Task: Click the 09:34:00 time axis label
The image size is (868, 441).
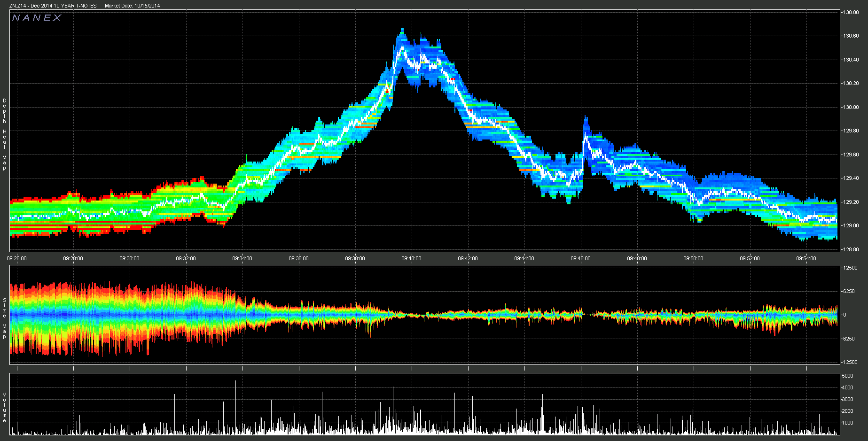Action: (x=242, y=258)
